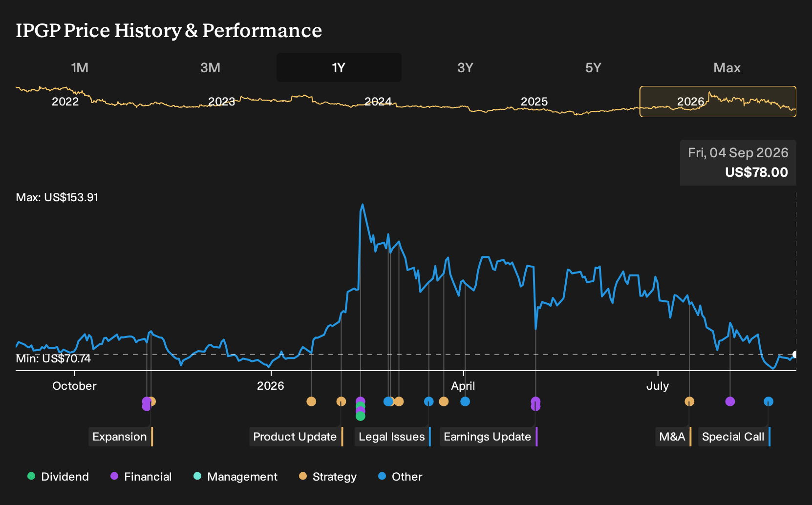Click orange marker above Product Update label
812x505 pixels.
point(341,401)
